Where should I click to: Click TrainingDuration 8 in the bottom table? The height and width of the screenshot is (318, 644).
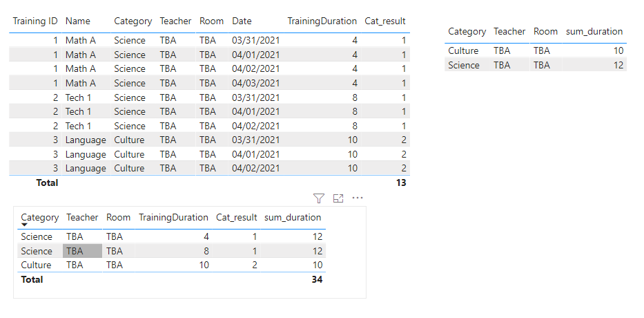pos(206,251)
